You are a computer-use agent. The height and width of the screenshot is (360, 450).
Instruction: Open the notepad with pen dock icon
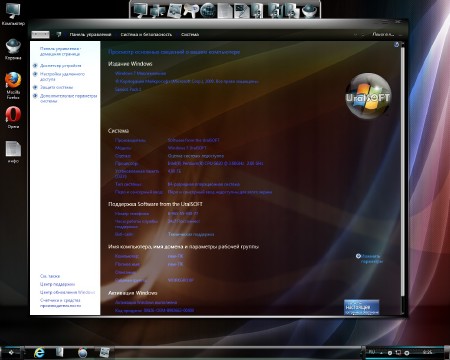click(241, 10)
